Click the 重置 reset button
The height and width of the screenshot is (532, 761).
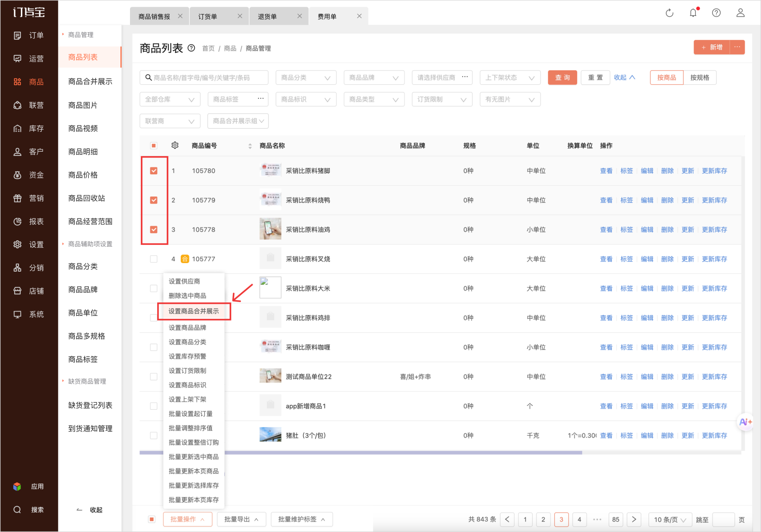tap(595, 77)
